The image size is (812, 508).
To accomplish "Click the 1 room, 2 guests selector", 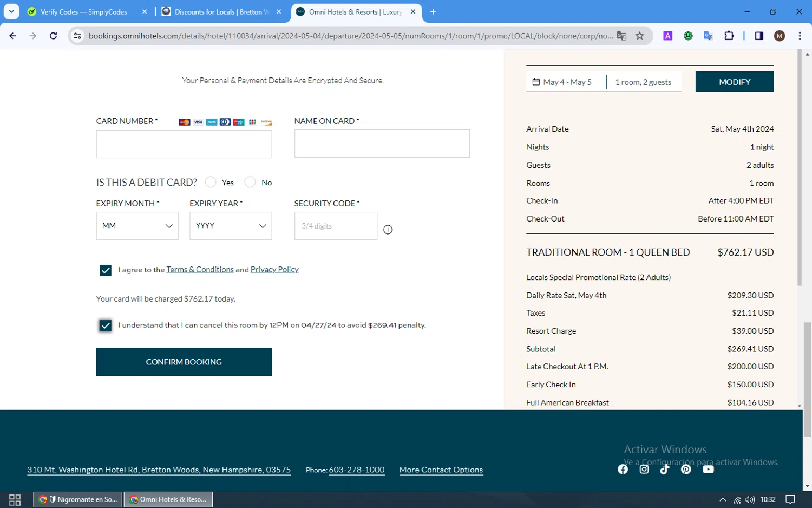I will pos(643,82).
